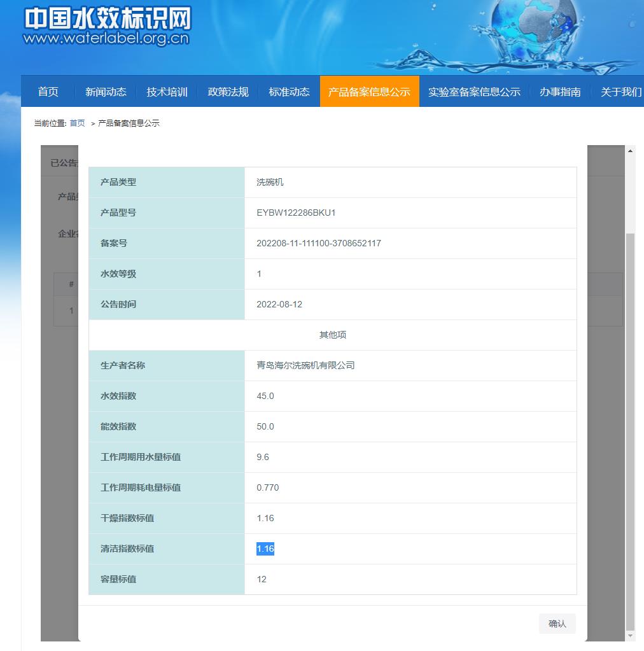Open the 新闻动态 navigation menu item

(106, 91)
